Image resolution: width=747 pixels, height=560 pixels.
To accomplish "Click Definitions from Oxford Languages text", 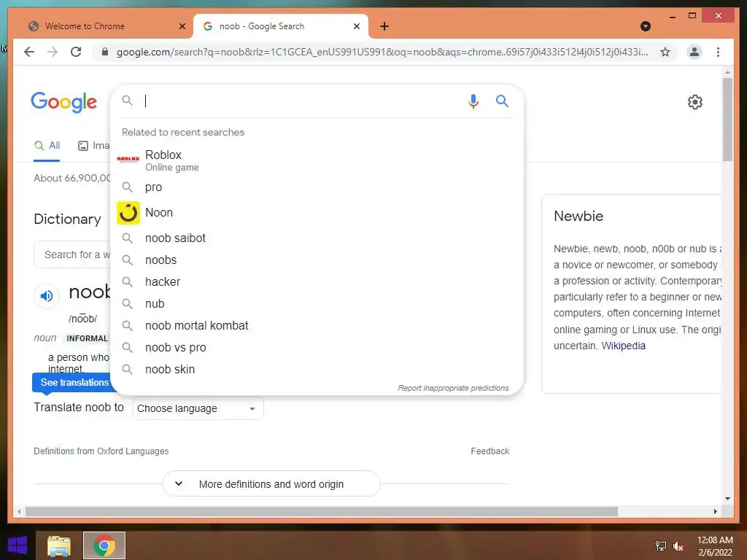I will tap(101, 451).
